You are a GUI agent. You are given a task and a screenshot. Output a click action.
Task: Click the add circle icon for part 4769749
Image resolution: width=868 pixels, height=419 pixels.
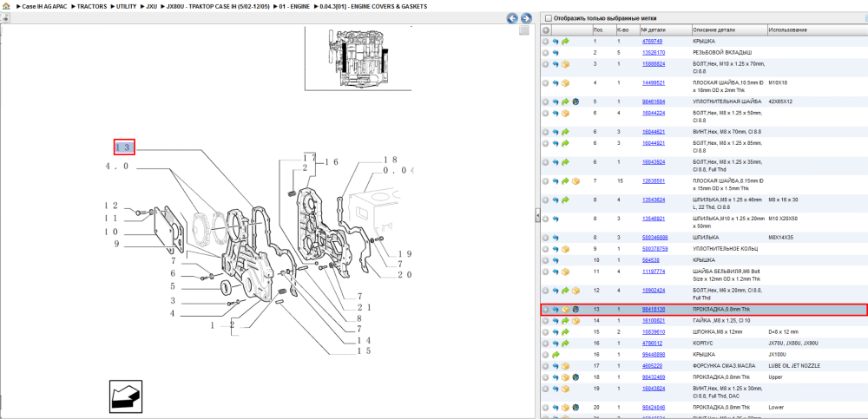(x=545, y=42)
